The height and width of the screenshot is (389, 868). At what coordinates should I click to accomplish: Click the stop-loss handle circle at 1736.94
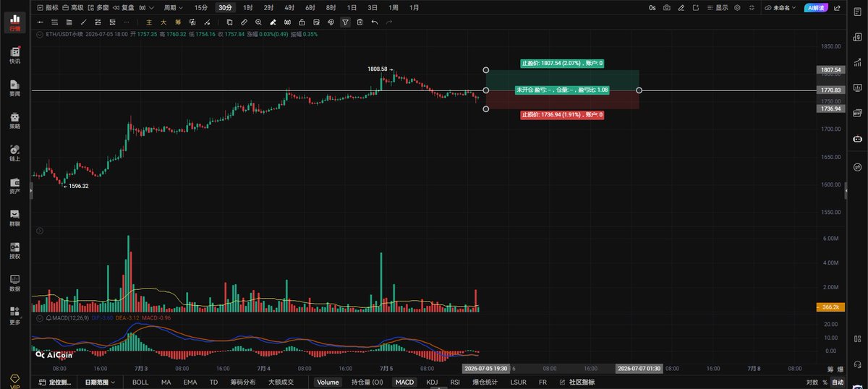click(x=486, y=109)
